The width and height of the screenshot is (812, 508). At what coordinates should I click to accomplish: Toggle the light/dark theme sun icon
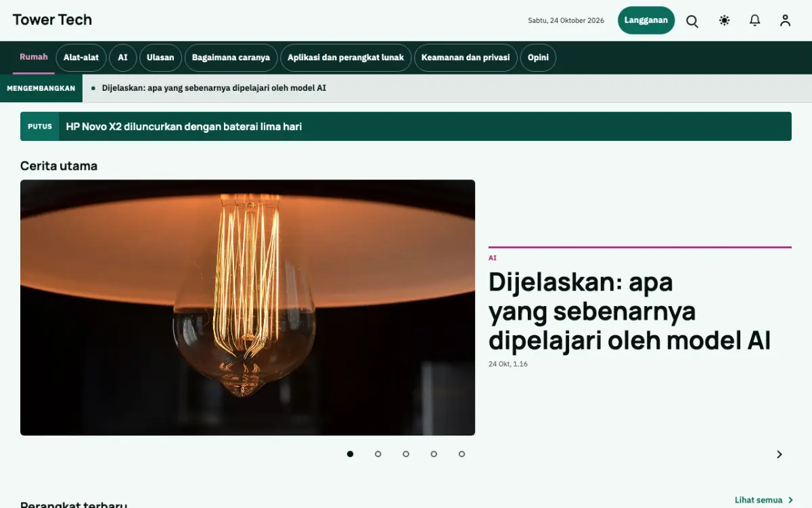tap(725, 20)
